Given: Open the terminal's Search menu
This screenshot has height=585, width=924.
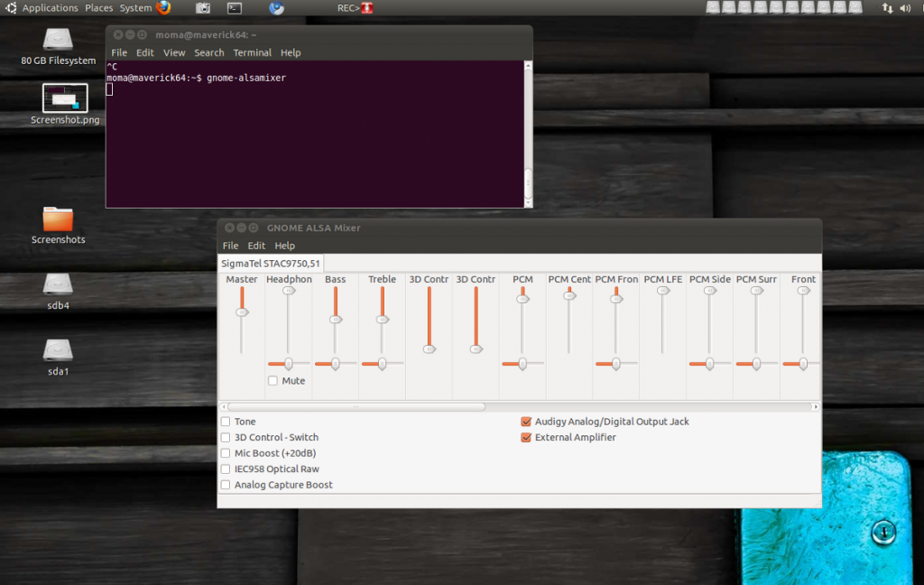Looking at the screenshot, I should point(209,52).
